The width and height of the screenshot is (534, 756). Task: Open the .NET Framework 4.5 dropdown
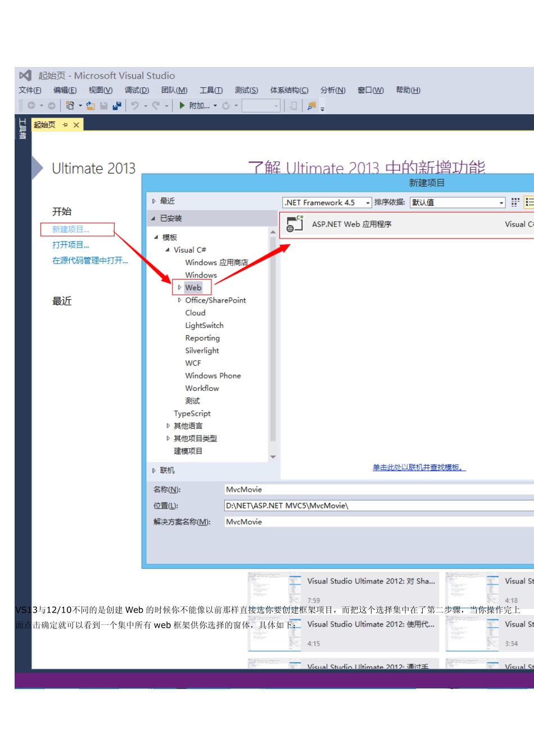coord(327,202)
